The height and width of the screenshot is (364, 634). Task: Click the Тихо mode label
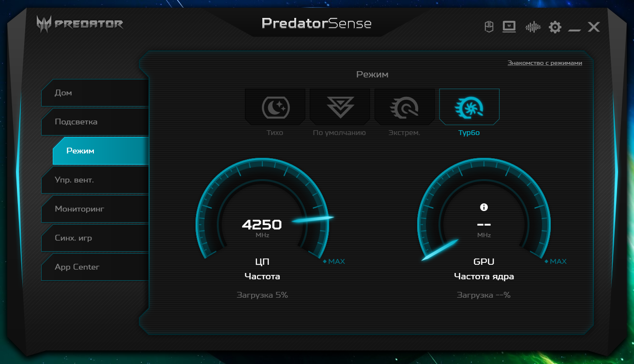click(275, 133)
